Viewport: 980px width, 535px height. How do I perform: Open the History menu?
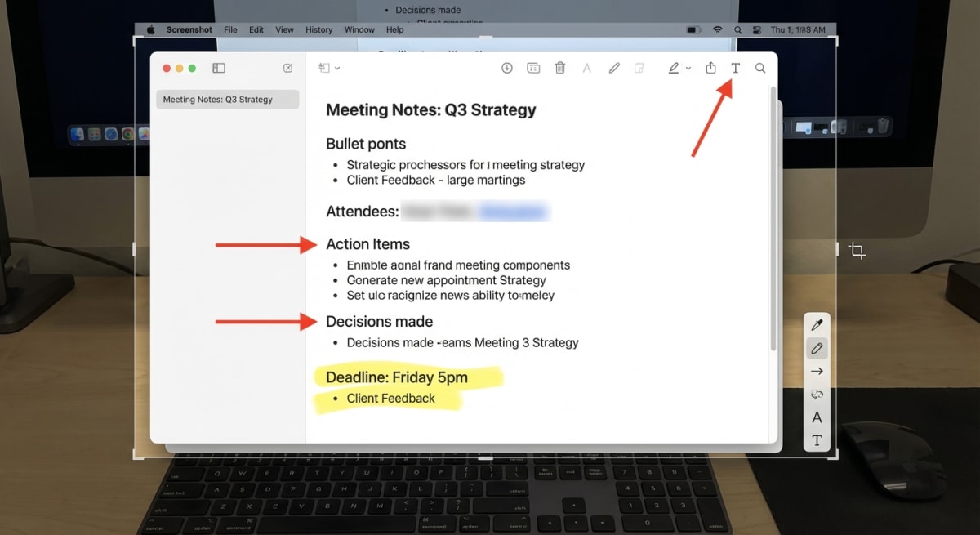click(318, 29)
